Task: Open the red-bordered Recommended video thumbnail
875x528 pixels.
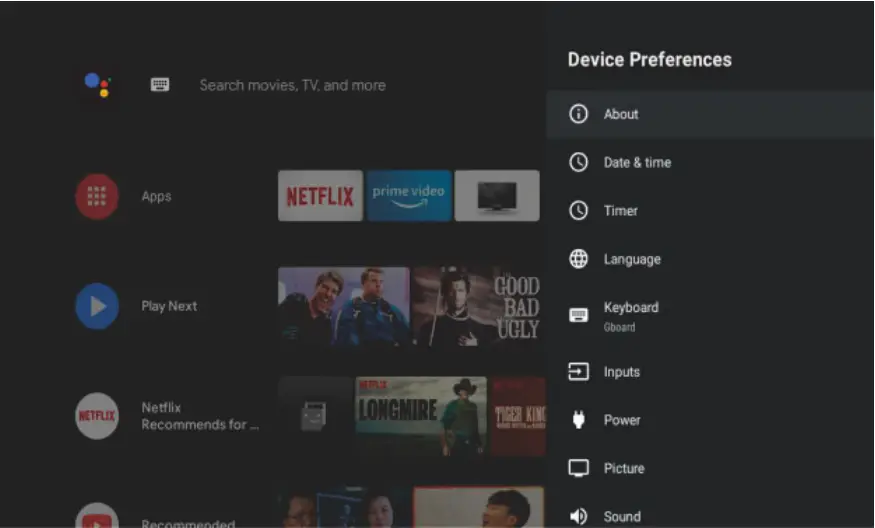Action: point(478,507)
